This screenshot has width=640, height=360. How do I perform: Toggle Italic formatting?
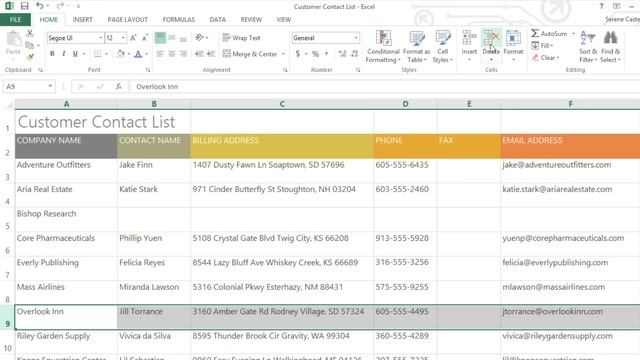64,54
